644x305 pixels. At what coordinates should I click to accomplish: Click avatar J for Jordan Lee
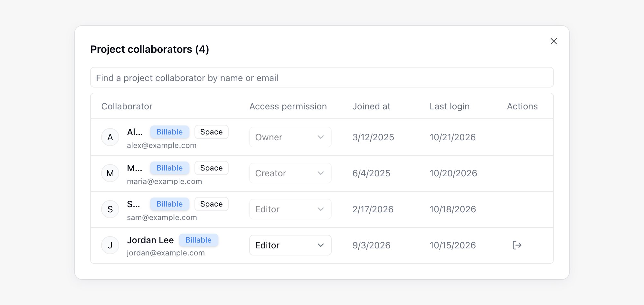[x=110, y=245]
